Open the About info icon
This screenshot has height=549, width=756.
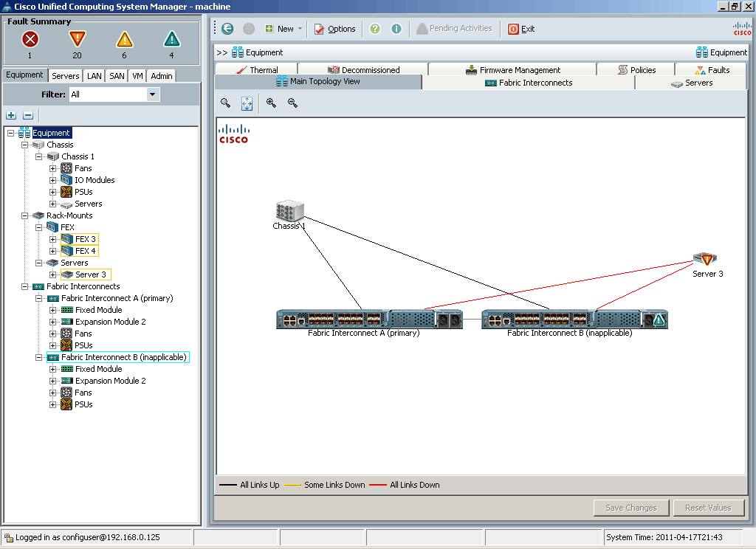point(396,29)
